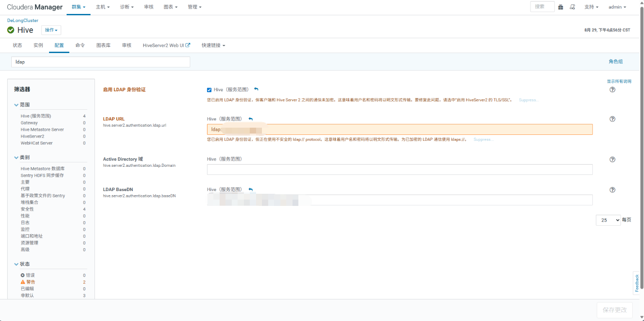644x321 pixels.
Task: Switch to the 实例 tab
Action: 38,45
